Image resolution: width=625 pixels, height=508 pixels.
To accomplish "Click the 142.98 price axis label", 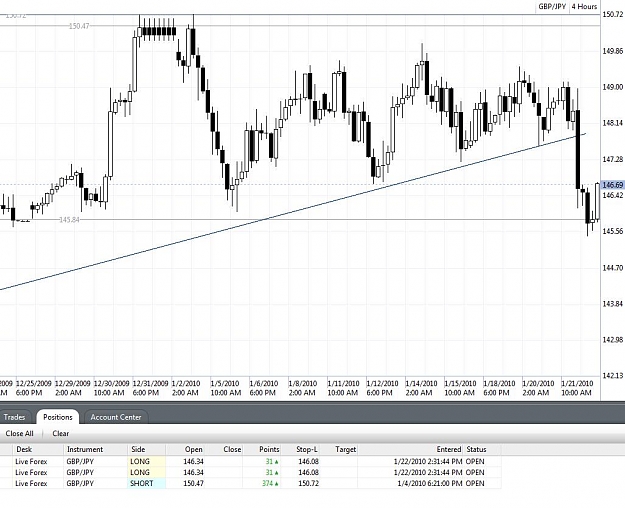I will point(613,340).
